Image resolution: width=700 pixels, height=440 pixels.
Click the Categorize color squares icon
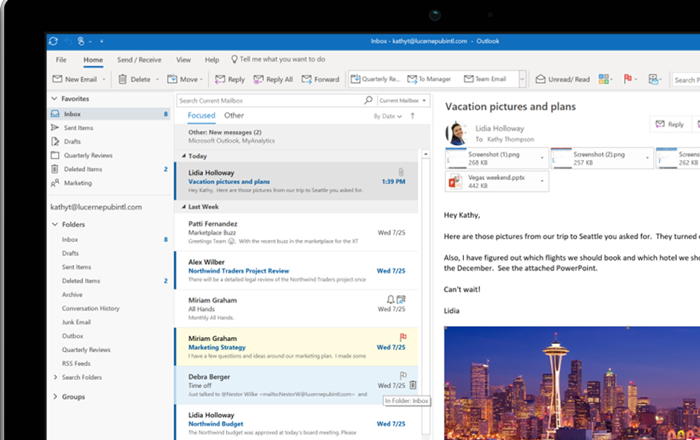point(604,79)
